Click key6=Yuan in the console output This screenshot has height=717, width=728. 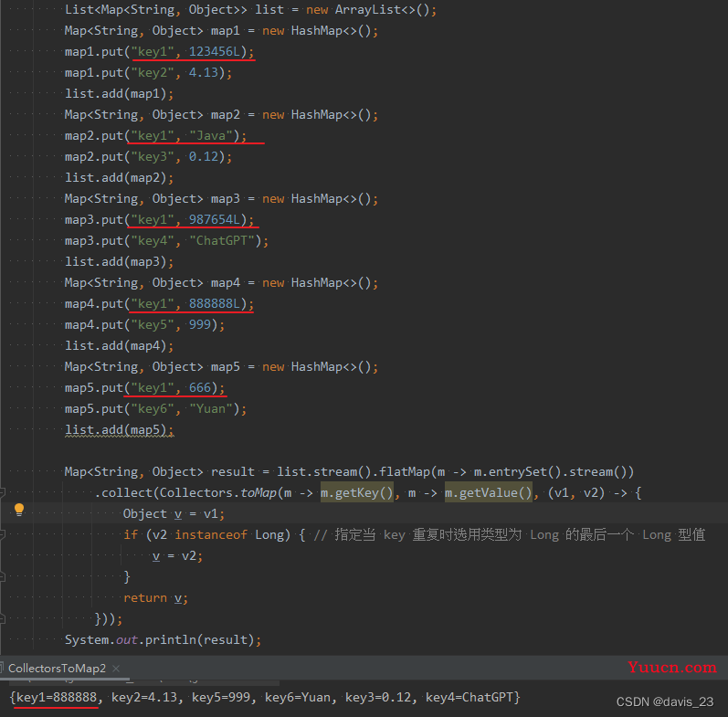[x=298, y=698]
